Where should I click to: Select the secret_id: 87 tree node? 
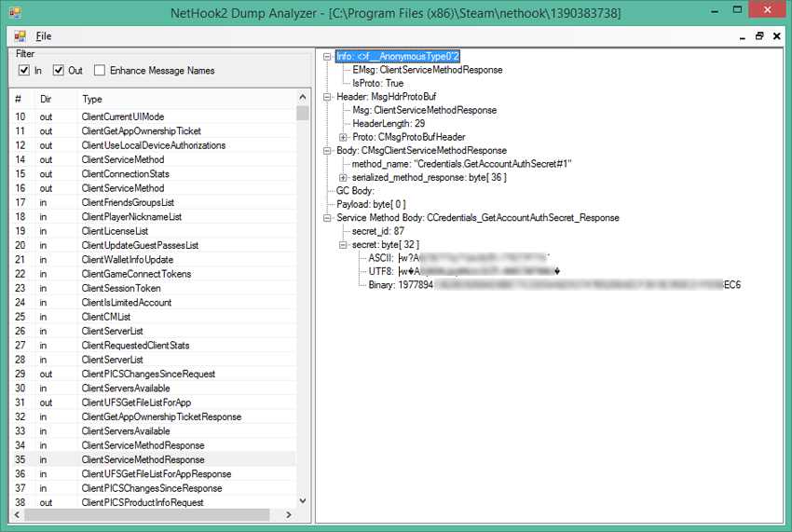377,231
